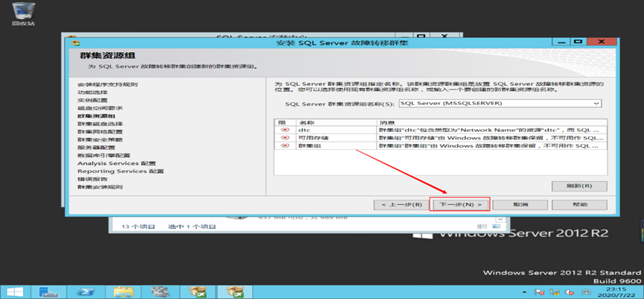Select the 安装程序支持规则 step
The image size is (644, 299).
108,85
